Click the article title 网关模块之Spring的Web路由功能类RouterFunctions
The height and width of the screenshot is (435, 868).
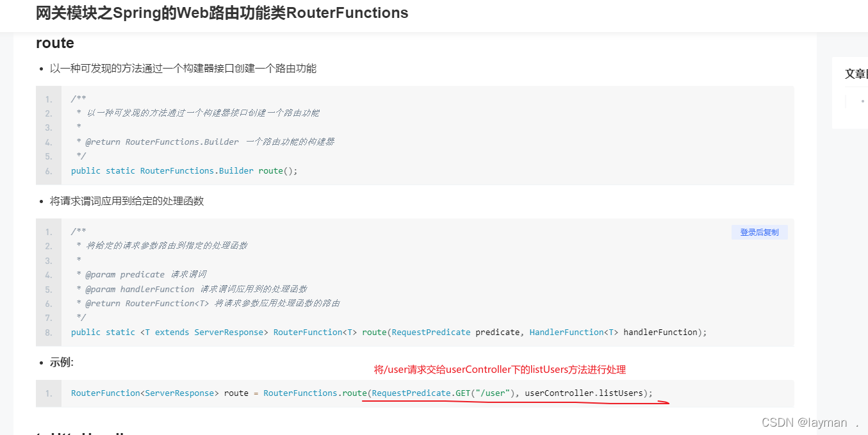(x=222, y=13)
